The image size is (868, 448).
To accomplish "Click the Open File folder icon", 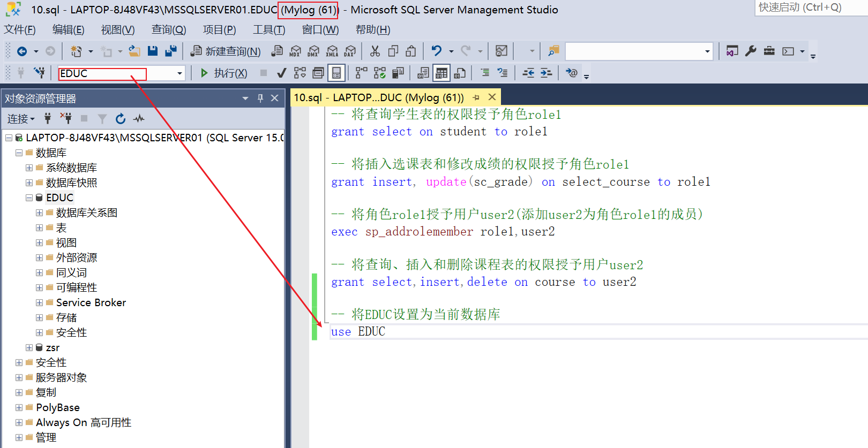I will point(134,51).
